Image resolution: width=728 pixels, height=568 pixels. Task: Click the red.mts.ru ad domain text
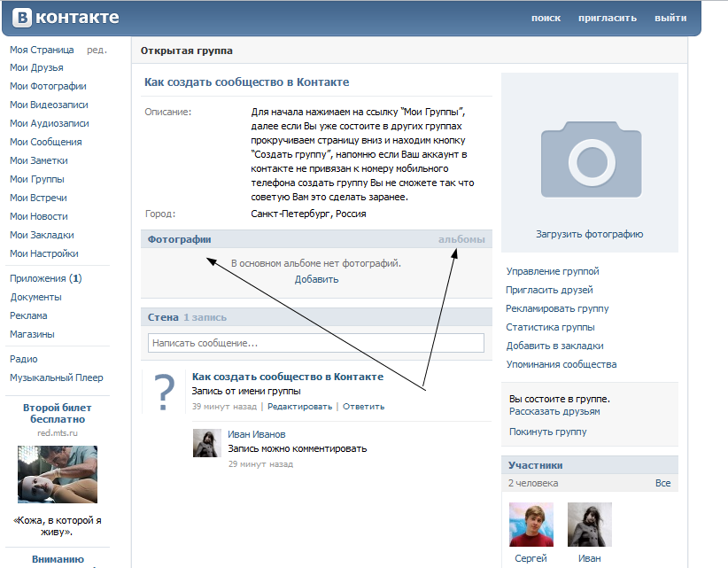tap(58, 432)
